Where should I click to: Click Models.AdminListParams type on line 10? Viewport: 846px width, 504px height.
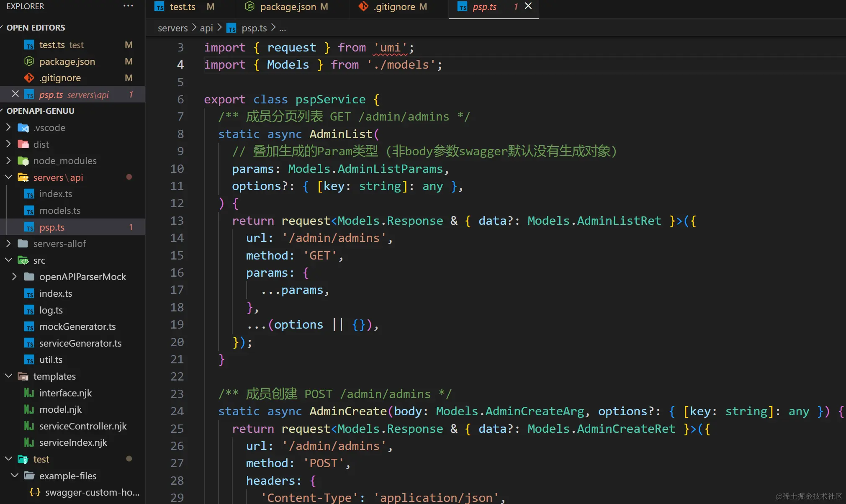(x=365, y=169)
